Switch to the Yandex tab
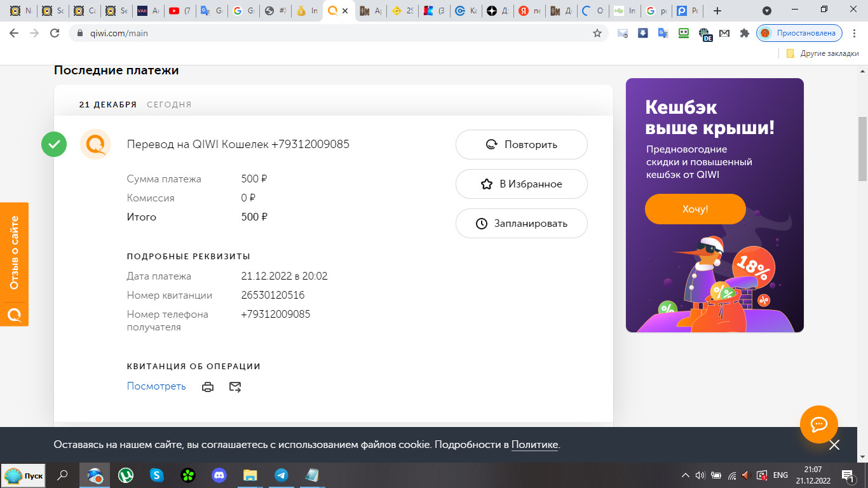 529,11
